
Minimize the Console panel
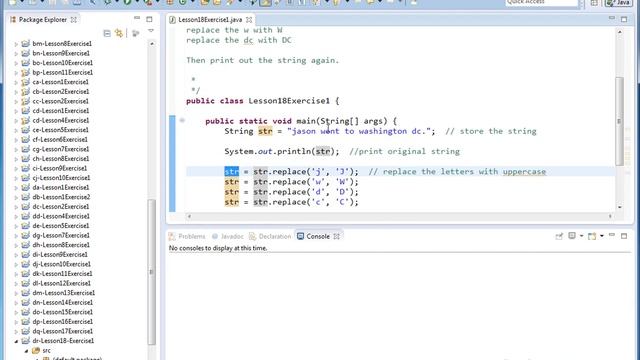(x=611, y=235)
